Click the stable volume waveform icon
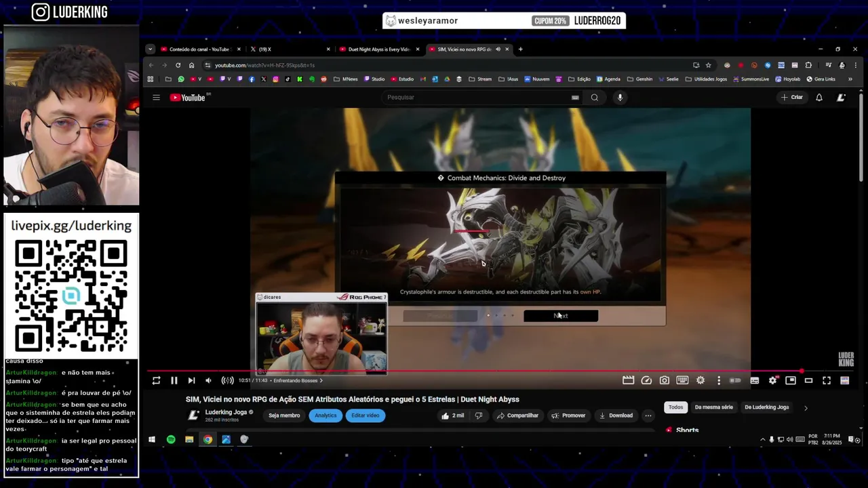The width and height of the screenshot is (868, 488). point(227,381)
